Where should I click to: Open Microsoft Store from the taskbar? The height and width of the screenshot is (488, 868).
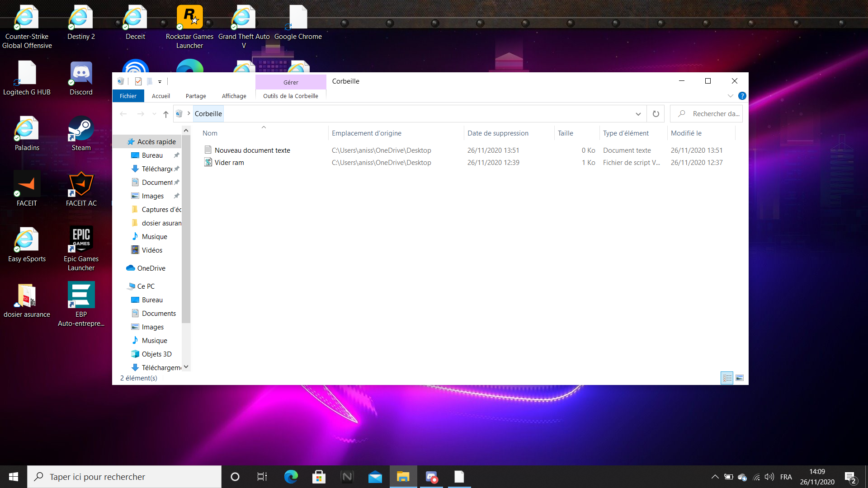click(319, 477)
